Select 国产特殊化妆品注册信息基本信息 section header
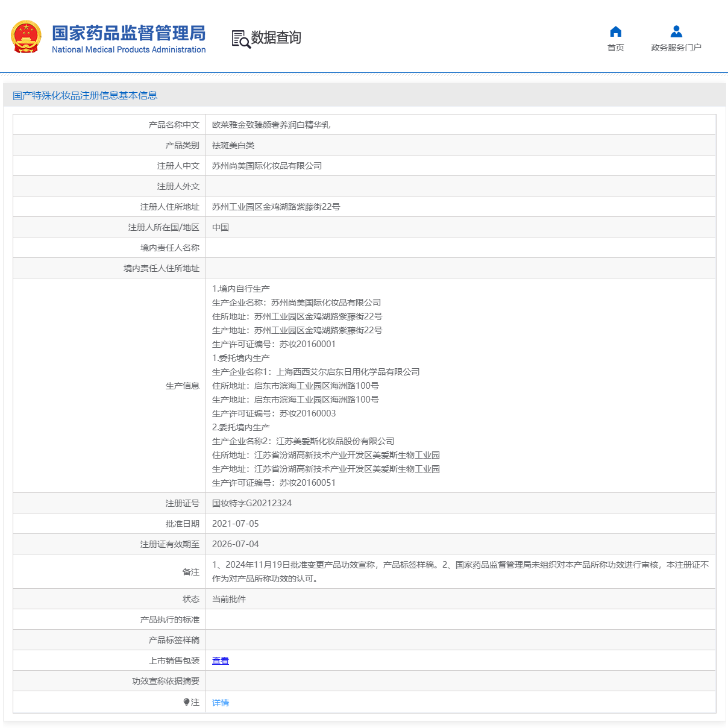This screenshot has height=728, width=728. [85, 95]
